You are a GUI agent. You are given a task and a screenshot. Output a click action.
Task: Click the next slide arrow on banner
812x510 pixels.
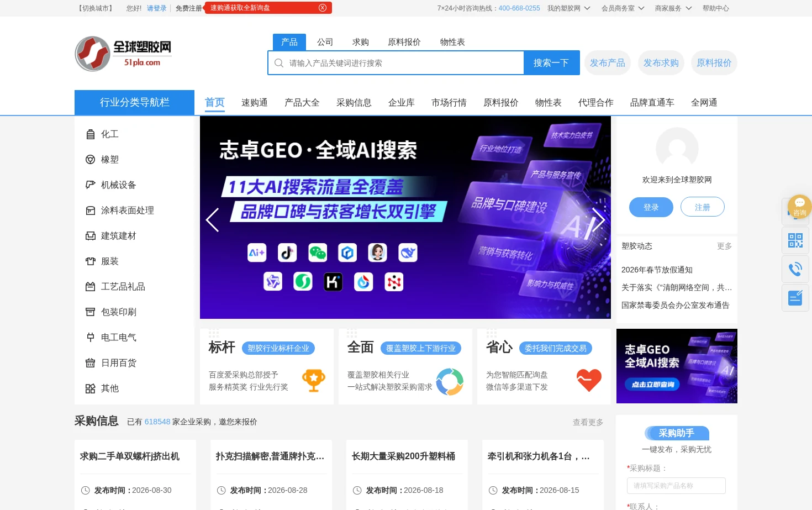pos(598,220)
